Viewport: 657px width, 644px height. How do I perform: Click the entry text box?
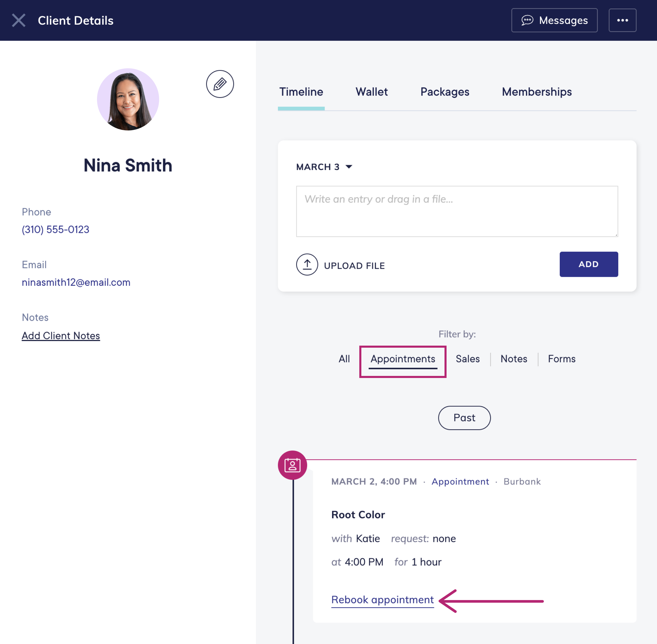457,211
